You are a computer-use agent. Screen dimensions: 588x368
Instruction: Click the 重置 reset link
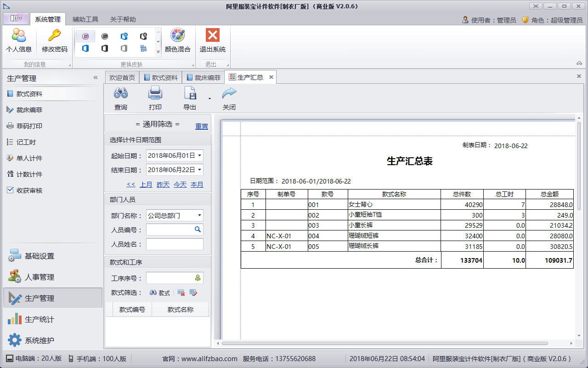pos(201,126)
